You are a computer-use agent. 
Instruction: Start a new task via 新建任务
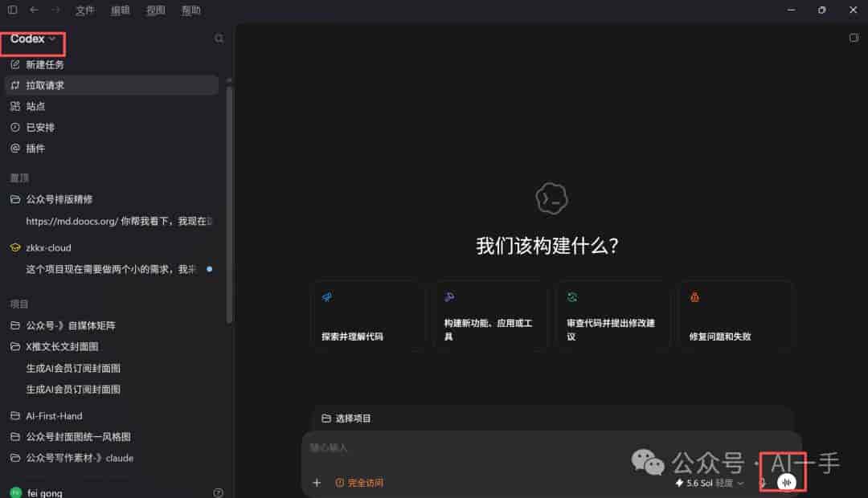coord(111,65)
